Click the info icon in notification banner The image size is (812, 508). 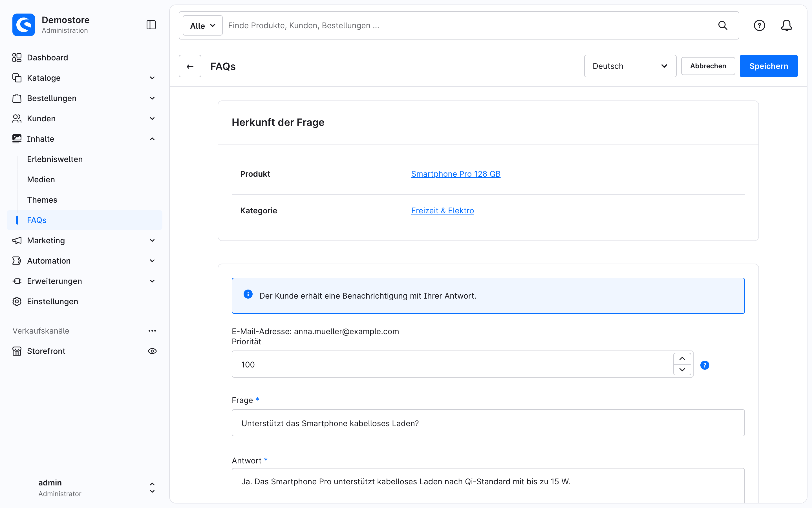(x=248, y=294)
